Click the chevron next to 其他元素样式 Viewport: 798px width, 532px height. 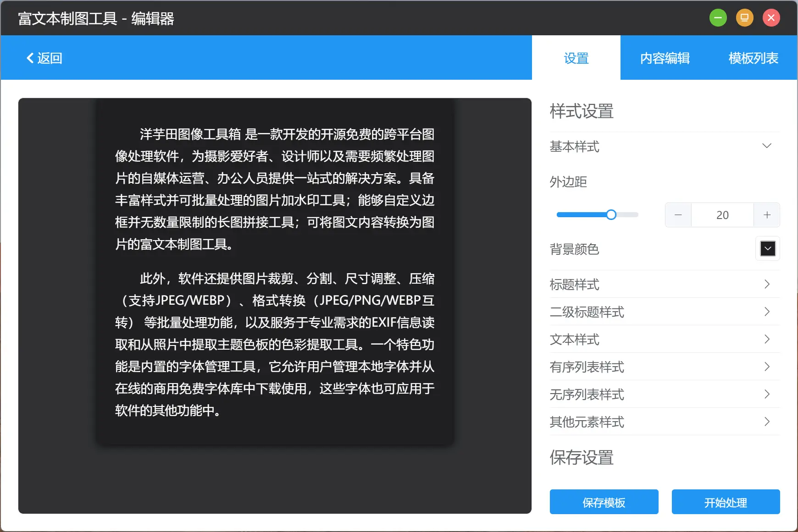point(766,422)
